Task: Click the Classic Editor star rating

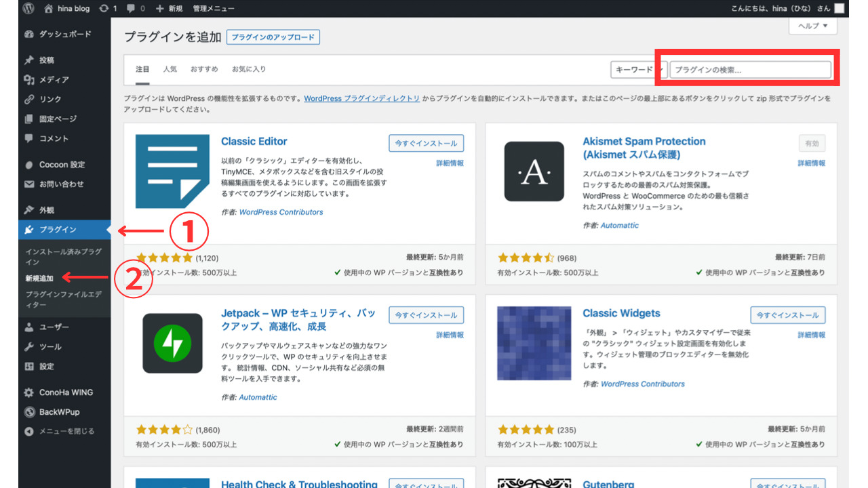Action: pyautogui.click(x=165, y=258)
